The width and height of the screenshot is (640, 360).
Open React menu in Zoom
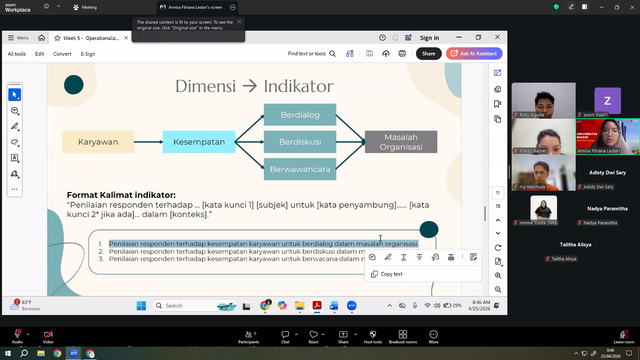coord(313,337)
